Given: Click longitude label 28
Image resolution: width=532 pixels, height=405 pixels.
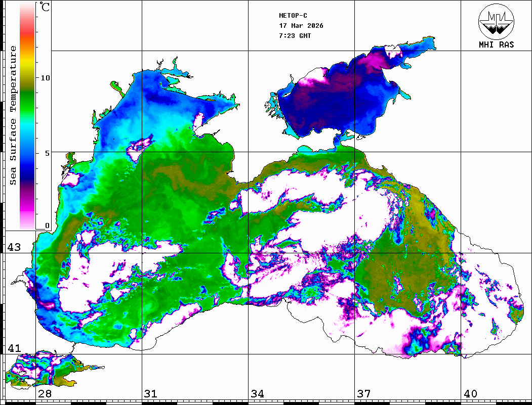Looking at the screenshot, I should tap(45, 394).
